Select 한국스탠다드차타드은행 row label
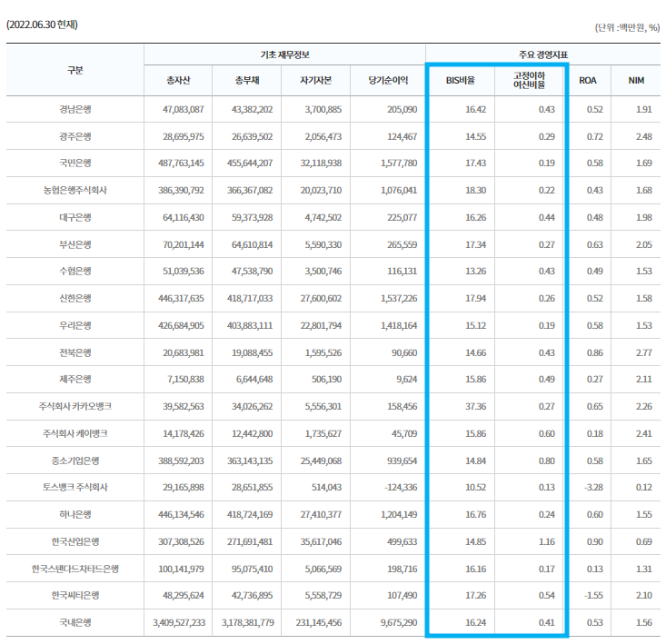This screenshot has height=644, width=666. [x=75, y=569]
